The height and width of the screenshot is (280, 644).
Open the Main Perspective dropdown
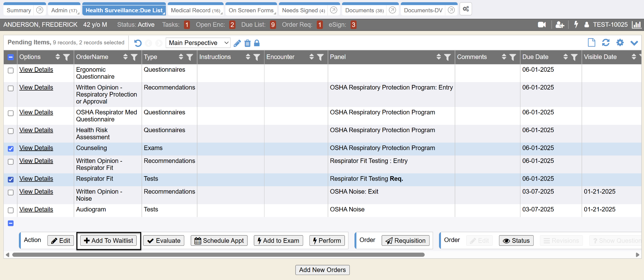(198, 43)
